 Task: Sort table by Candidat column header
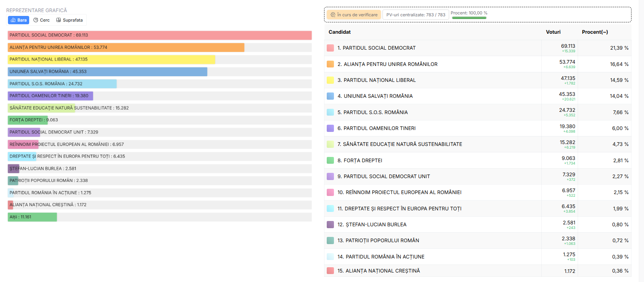pos(340,32)
